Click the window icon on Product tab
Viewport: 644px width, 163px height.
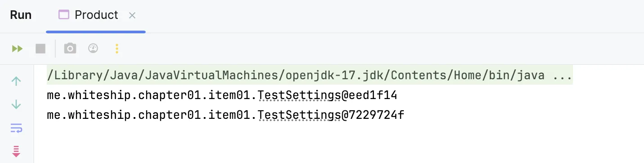(64, 15)
